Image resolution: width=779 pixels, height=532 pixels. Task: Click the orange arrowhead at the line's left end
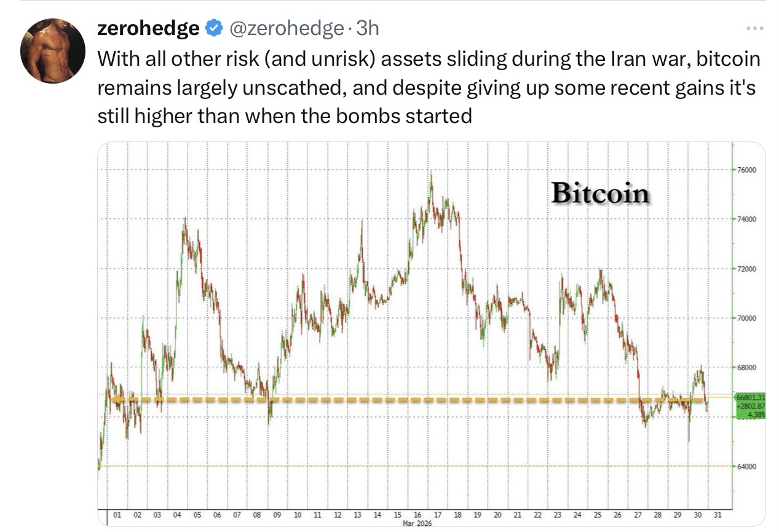pyautogui.click(x=116, y=400)
